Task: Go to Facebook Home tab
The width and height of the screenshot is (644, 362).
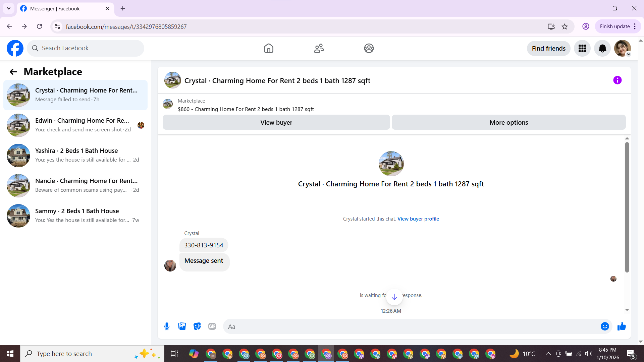Action: (268, 49)
